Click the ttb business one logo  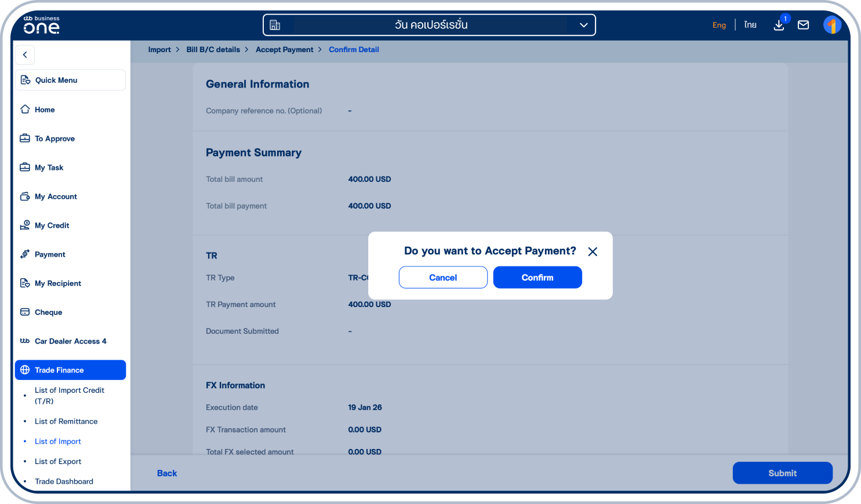tap(41, 25)
